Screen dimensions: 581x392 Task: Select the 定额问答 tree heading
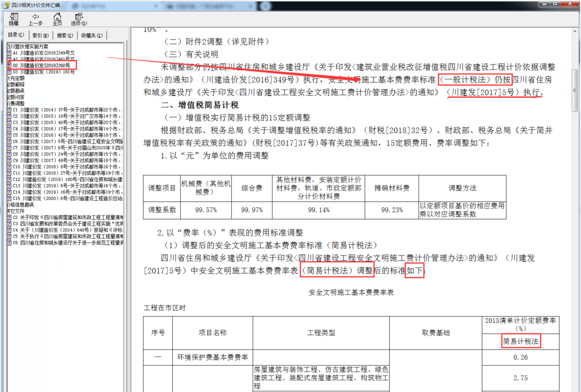(16, 96)
